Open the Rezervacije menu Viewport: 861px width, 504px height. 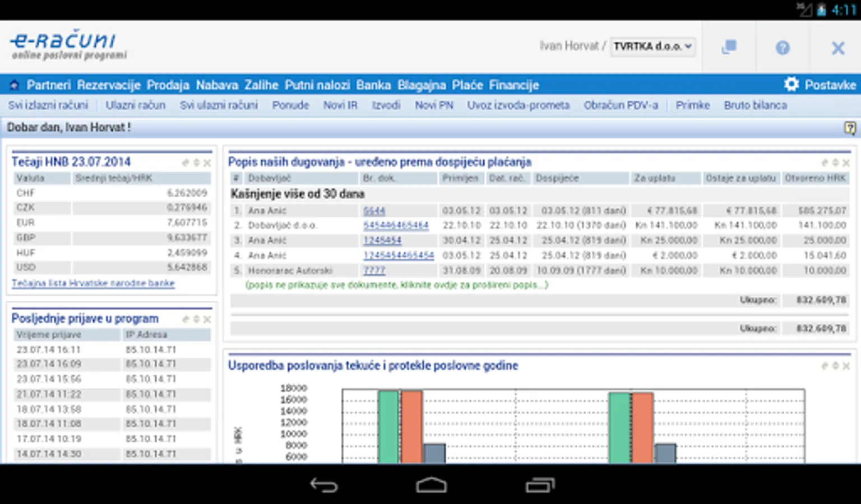click(109, 85)
